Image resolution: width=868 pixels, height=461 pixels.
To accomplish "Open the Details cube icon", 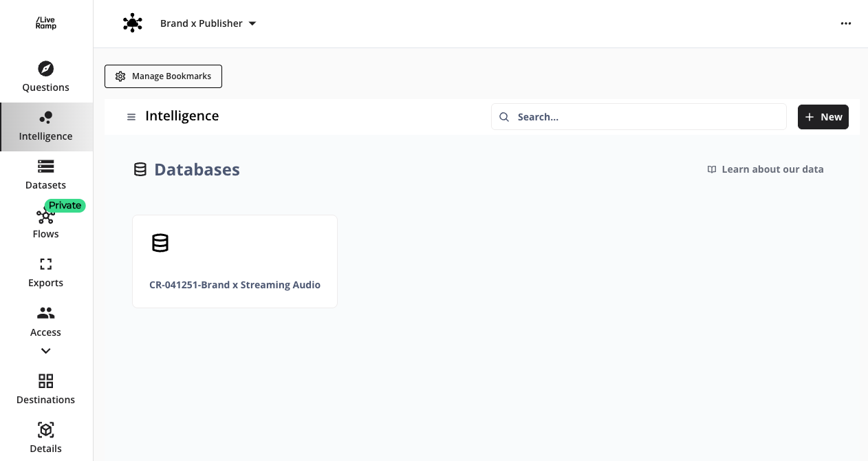I will (x=46, y=430).
